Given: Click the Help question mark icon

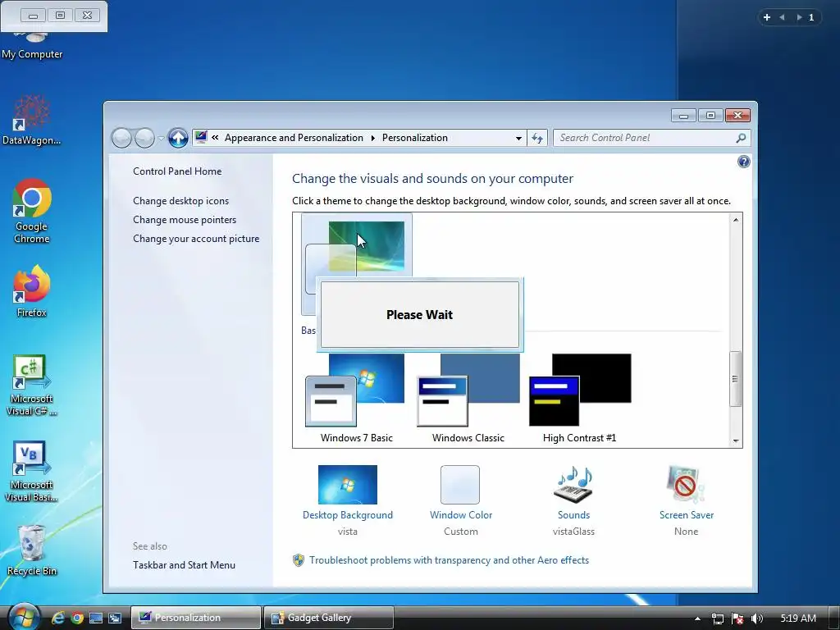Looking at the screenshot, I should tap(743, 162).
